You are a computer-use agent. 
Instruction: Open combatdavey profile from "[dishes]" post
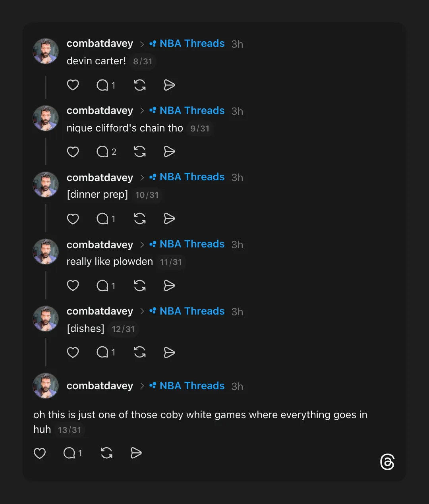pos(100,311)
